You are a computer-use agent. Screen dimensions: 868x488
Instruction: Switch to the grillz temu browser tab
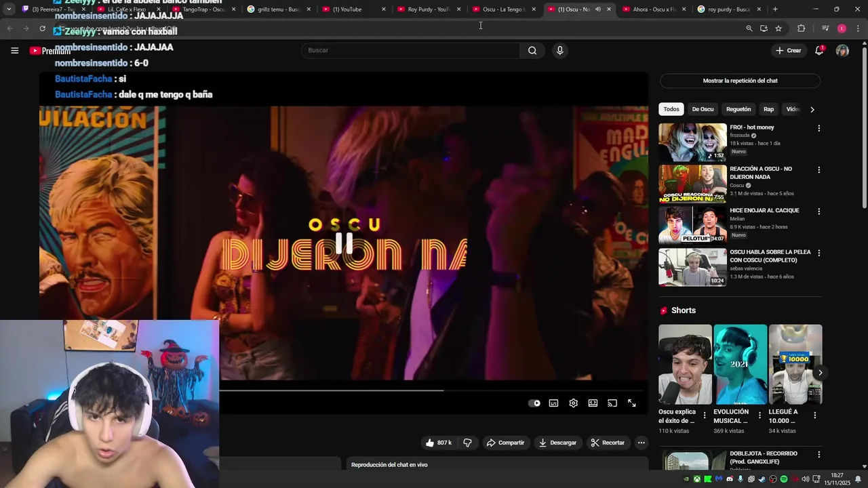tap(278, 9)
